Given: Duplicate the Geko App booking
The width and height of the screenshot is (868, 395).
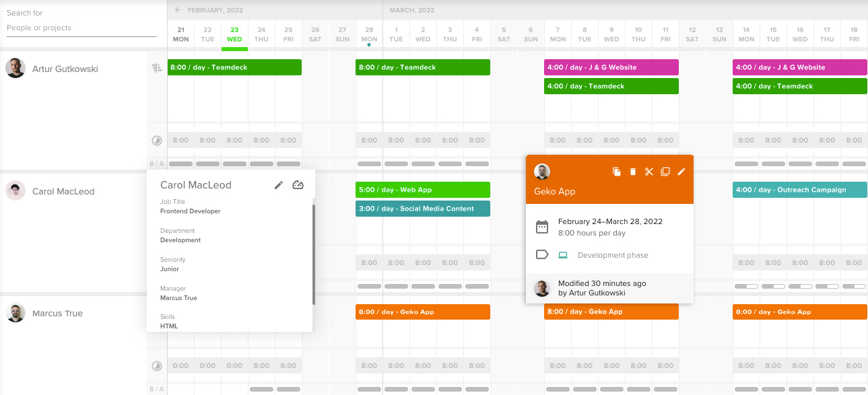Looking at the screenshot, I should [x=665, y=172].
